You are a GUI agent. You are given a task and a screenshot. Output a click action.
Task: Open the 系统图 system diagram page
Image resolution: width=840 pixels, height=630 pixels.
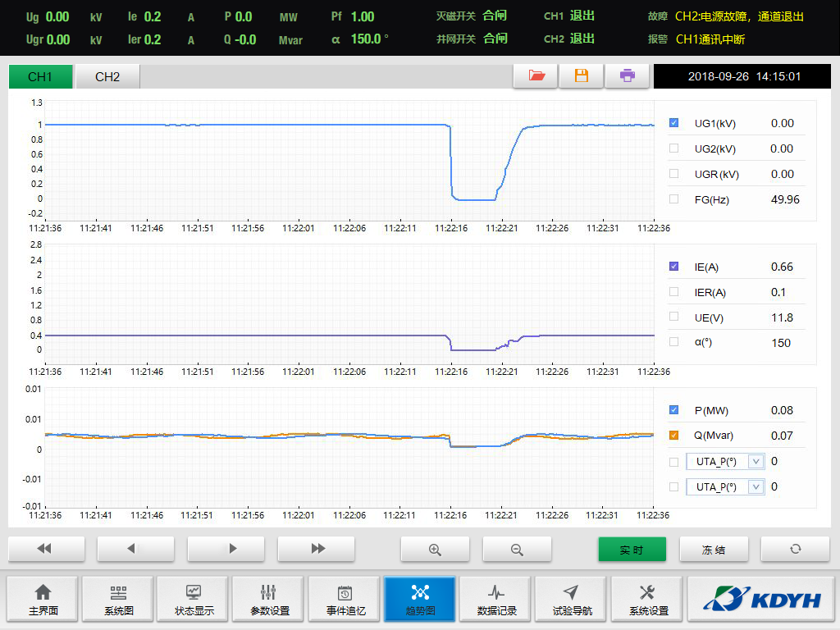[118, 600]
